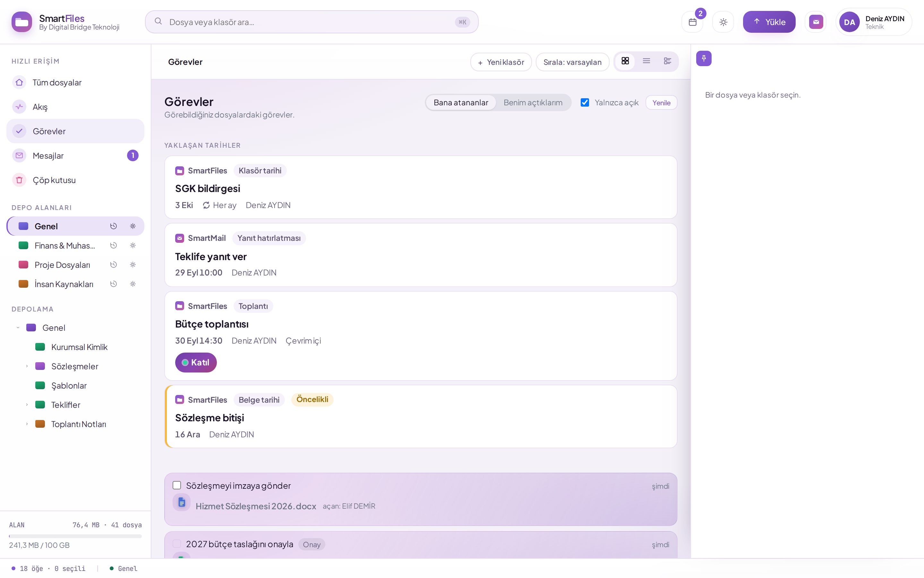
Task: Open settings gear for Proje Dosyaları depot
Action: coord(133,265)
